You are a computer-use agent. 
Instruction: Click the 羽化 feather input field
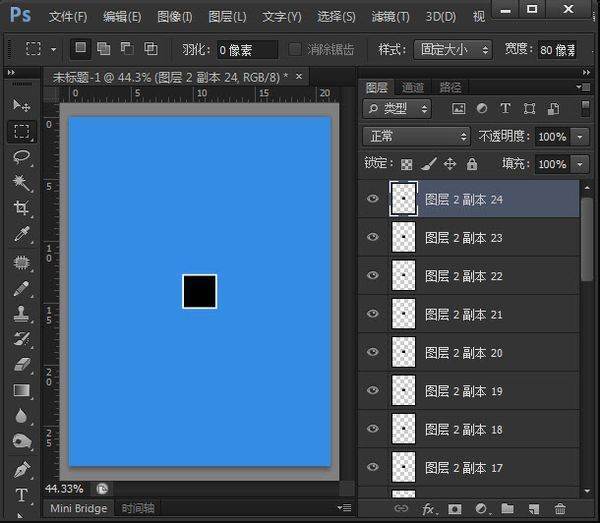click(248, 49)
